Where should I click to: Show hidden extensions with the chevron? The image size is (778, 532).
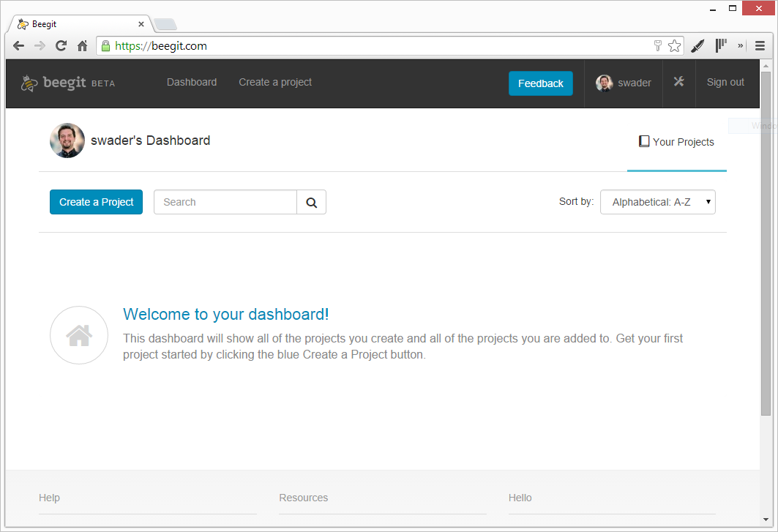tap(740, 46)
